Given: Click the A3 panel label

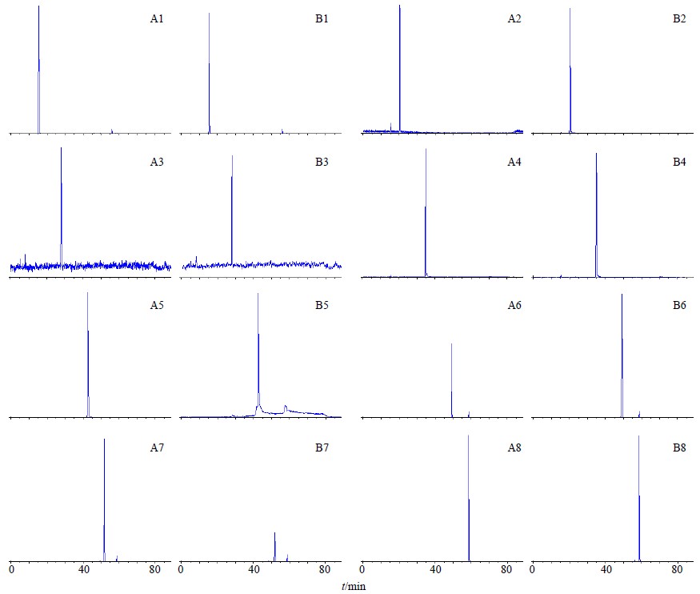Looking at the screenshot, I should click(x=157, y=163).
